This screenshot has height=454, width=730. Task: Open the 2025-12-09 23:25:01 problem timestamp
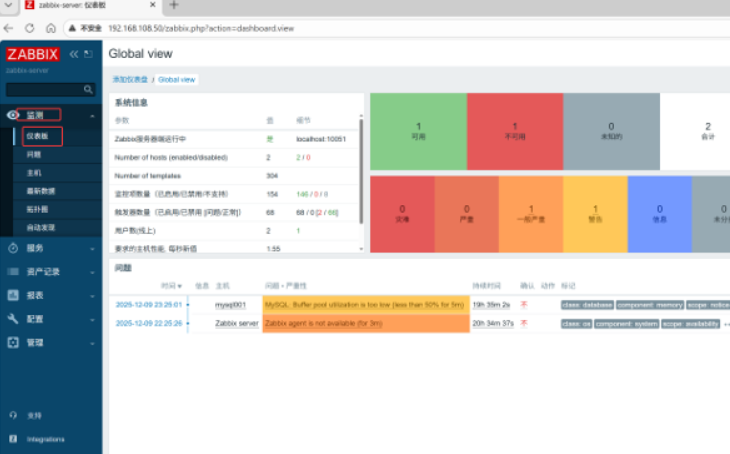click(149, 305)
